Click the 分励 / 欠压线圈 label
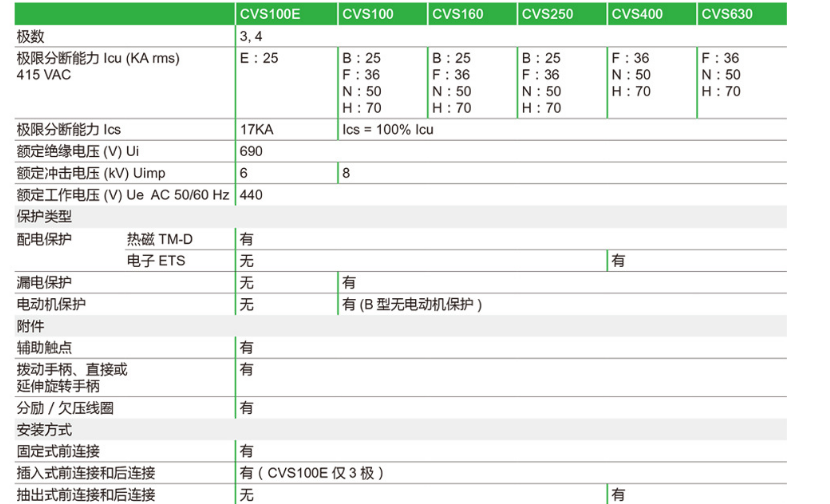The image size is (830, 504). pos(65,408)
